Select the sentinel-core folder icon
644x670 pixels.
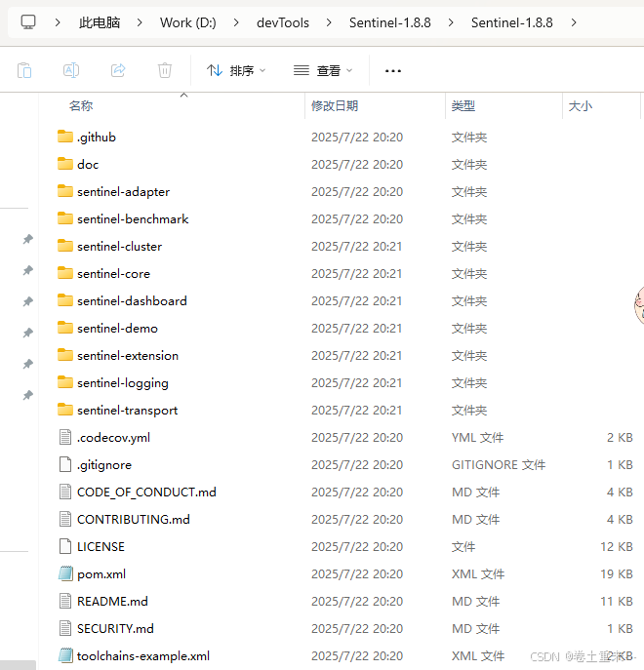coord(65,273)
